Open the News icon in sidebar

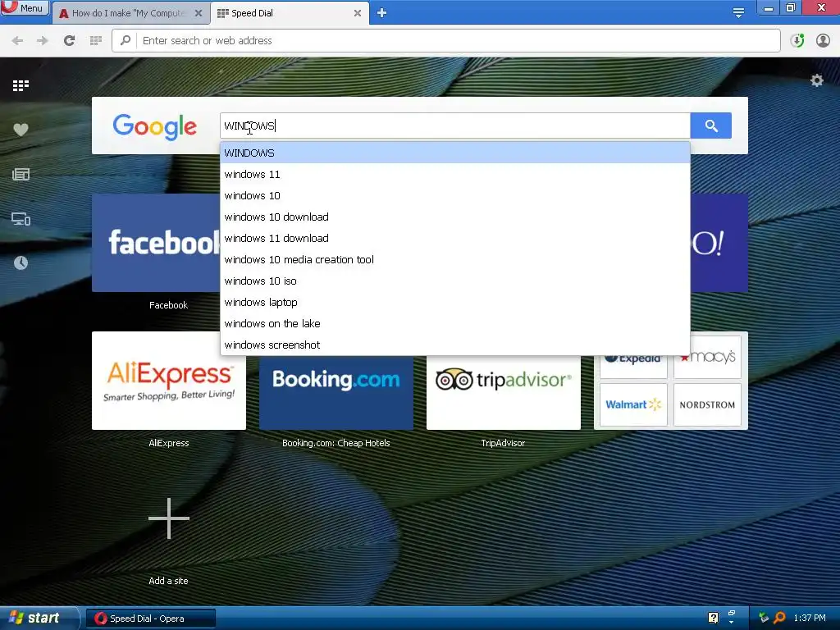point(21,174)
